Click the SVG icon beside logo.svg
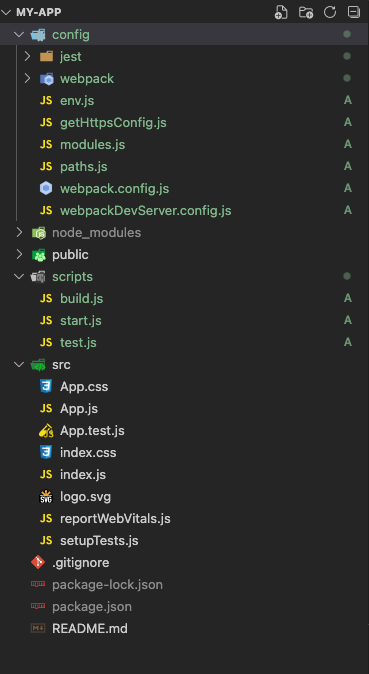 (x=46, y=496)
